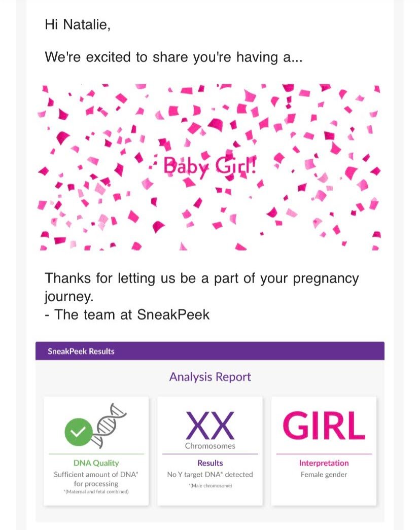Select the SneakPeek Results purple header bar
This screenshot has height=530, width=420.
(x=210, y=351)
